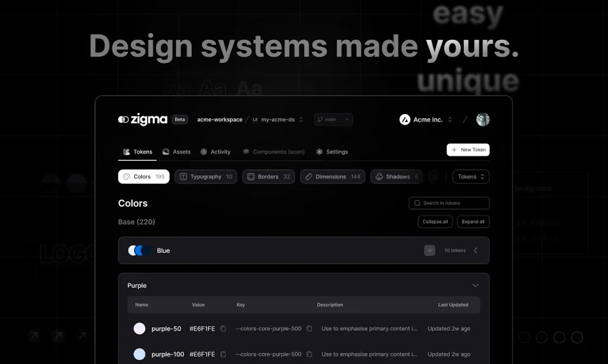Click the Expand all button
The height and width of the screenshot is (364, 608).
473,221
